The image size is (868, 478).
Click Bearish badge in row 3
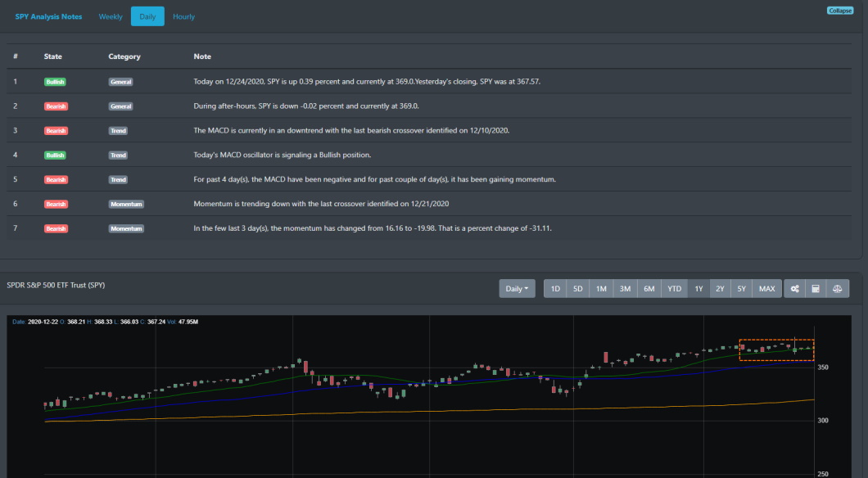click(x=56, y=131)
